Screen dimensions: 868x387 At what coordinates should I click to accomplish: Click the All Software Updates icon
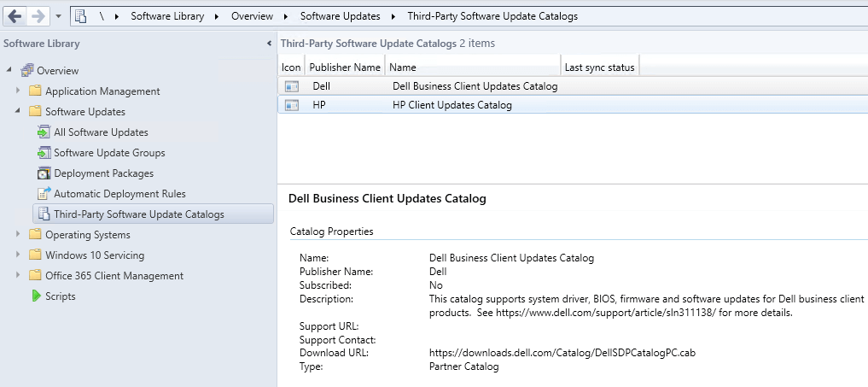pyautogui.click(x=44, y=132)
